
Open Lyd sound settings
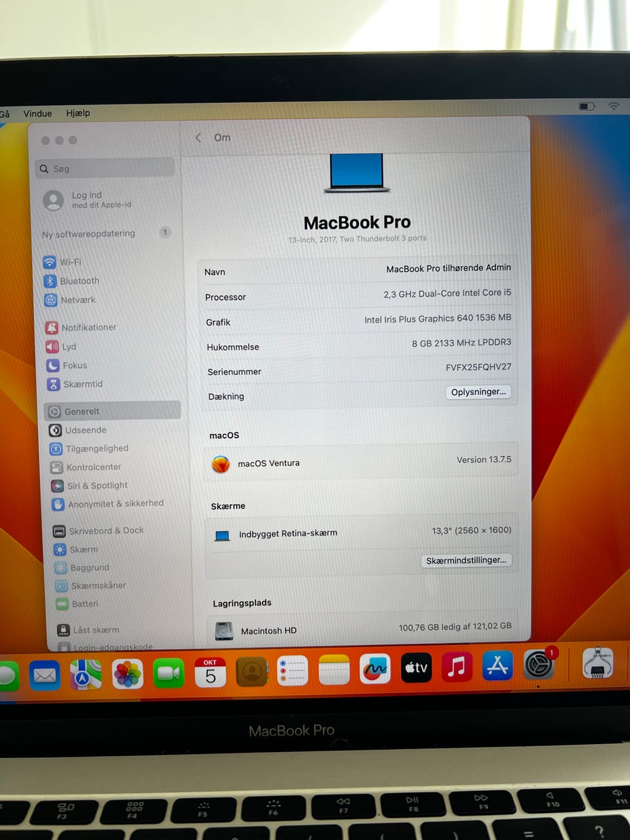coord(61,346)
